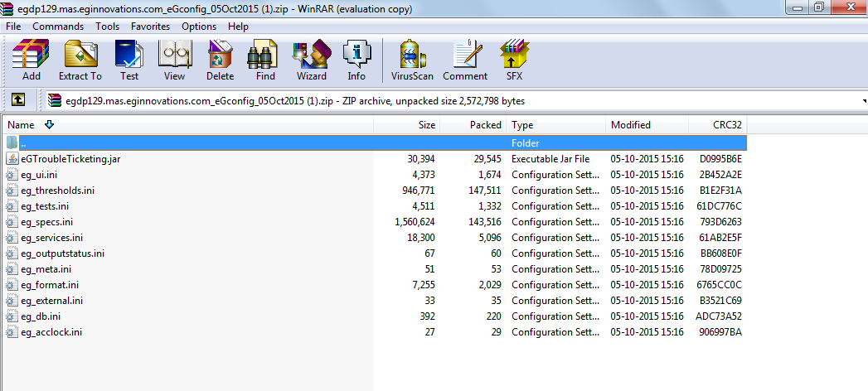
Task: Click the Add toolbar icon
Action: (31, 54)
